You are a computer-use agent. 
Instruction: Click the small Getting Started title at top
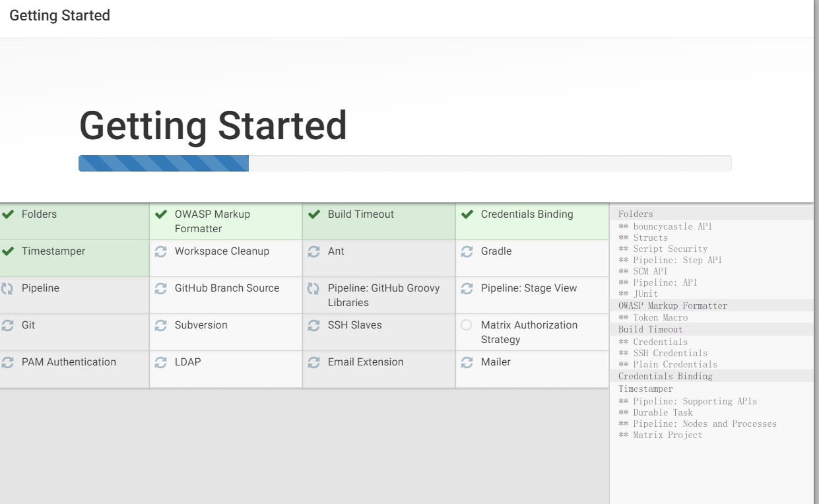[59, 15]
